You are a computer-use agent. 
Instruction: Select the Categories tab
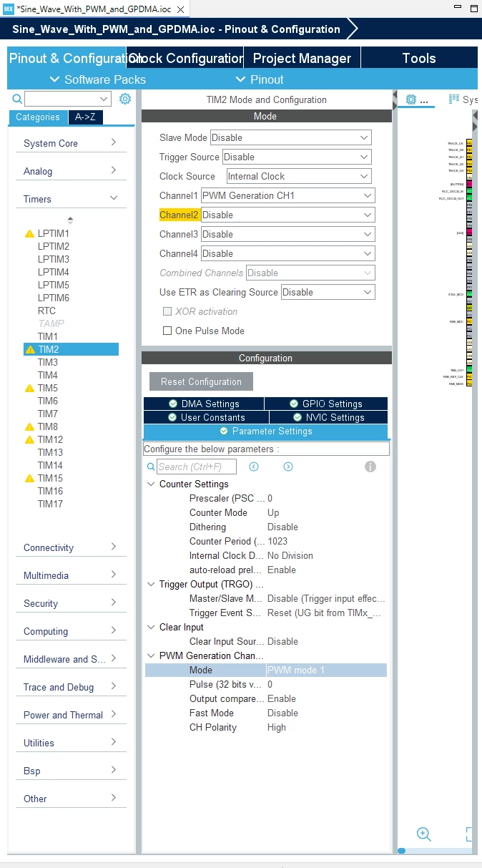point(38,117)
